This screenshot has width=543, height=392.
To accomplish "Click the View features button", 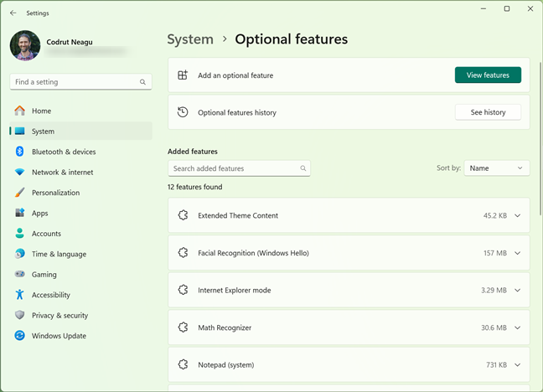I will point(488,75).
